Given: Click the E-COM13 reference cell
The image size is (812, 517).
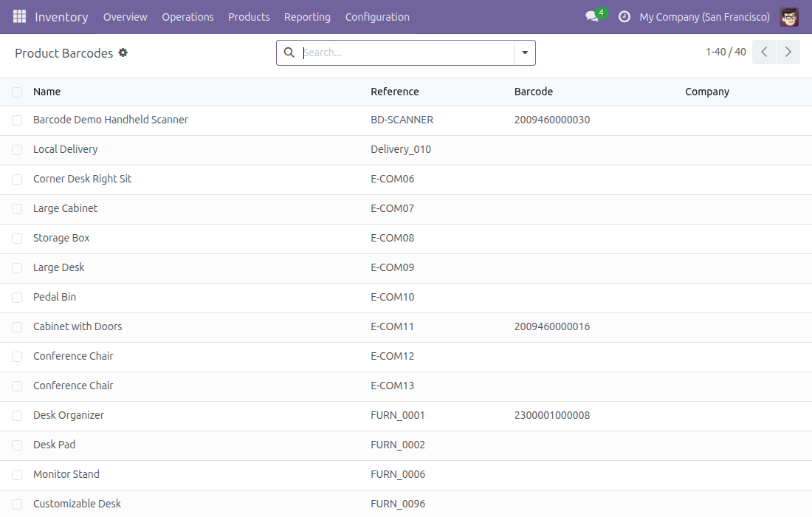Looking at the screenshot, I should click(393, 386).
